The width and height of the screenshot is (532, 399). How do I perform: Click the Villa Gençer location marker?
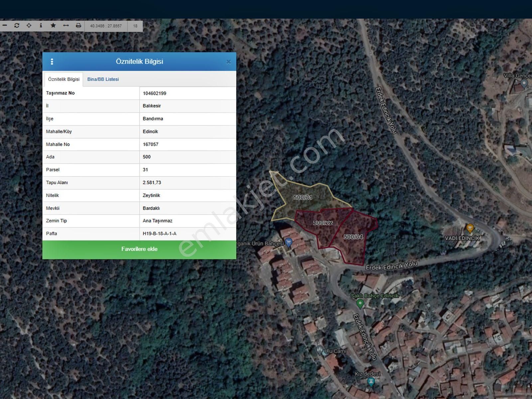pyautogui.click(x=524, y=83)
